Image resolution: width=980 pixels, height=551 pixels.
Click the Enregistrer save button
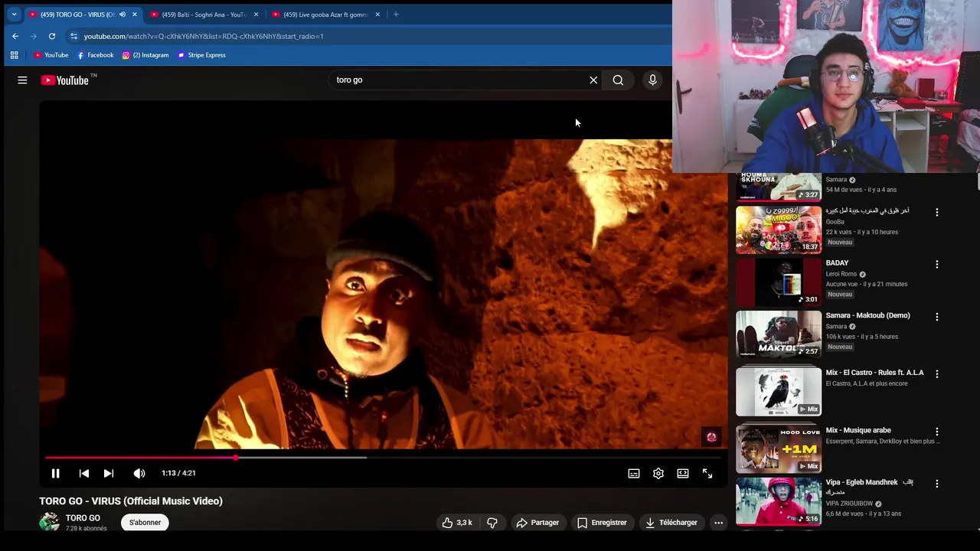(602, 523)
